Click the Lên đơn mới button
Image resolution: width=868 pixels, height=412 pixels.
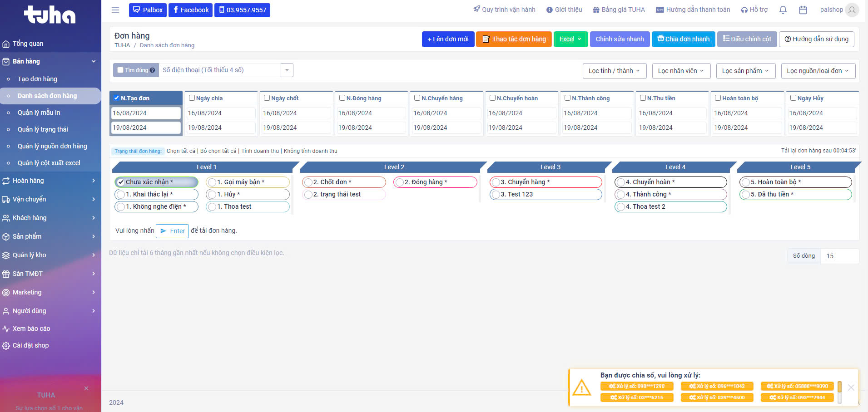point(448,39)
